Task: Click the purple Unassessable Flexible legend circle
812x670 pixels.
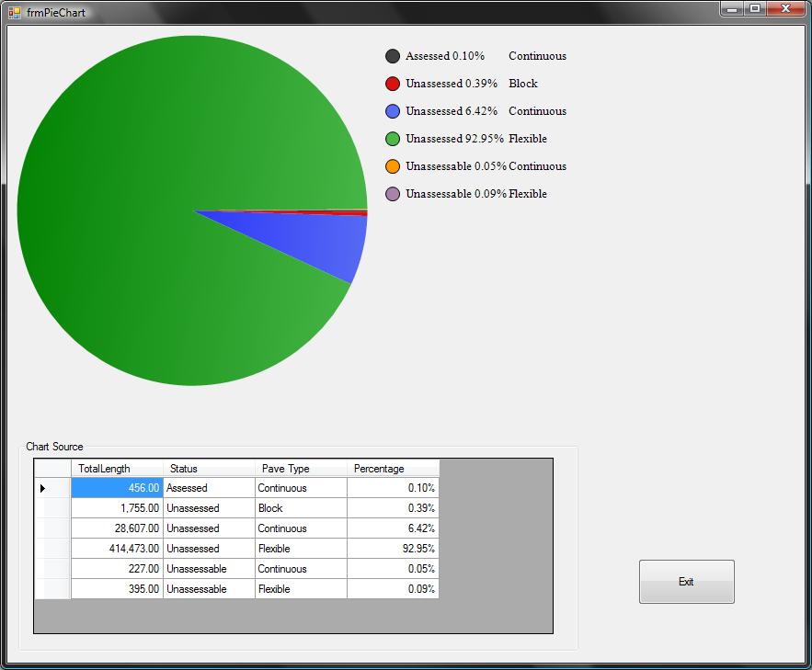Action: [x=393, y=194]
